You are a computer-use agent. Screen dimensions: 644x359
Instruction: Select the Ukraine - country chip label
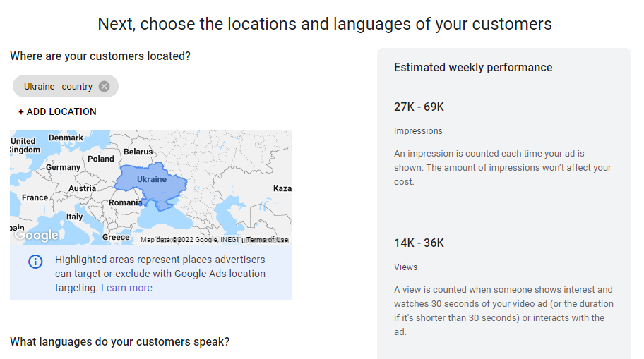[x=58, y=86]
